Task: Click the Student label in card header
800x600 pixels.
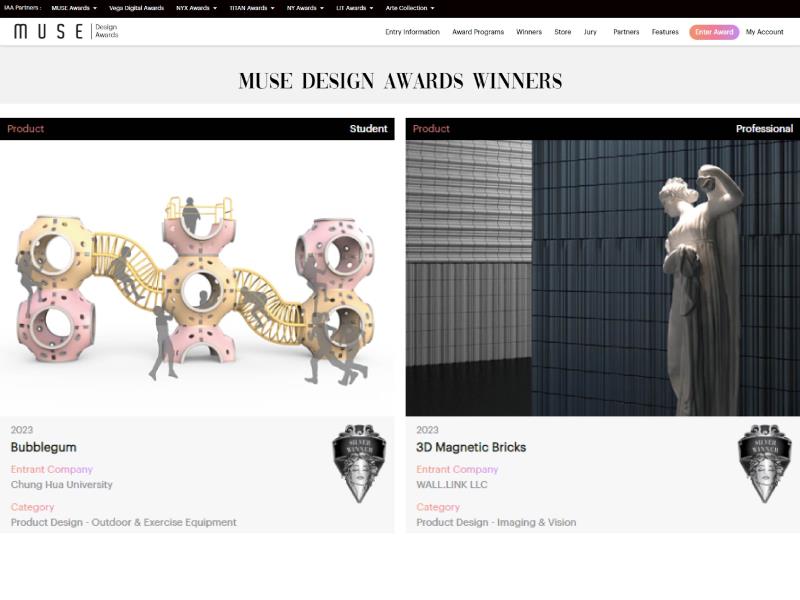Action: click(x=368, y=129)
